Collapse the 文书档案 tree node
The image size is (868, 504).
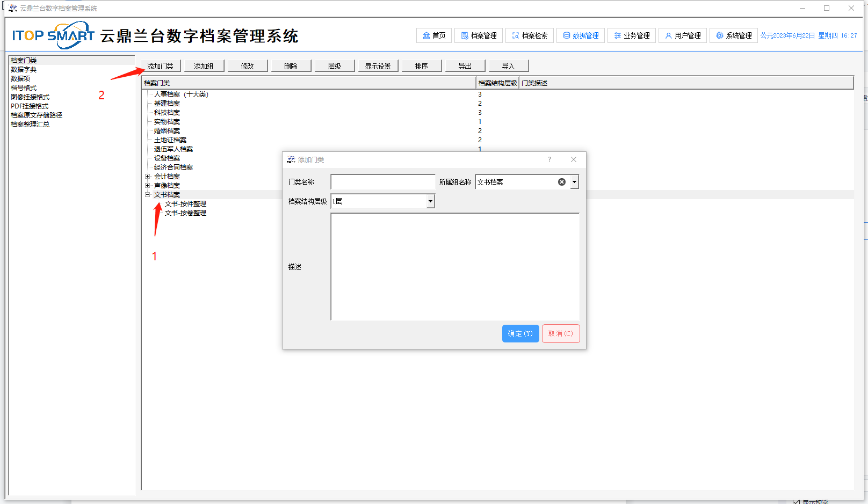click(148, 194)
